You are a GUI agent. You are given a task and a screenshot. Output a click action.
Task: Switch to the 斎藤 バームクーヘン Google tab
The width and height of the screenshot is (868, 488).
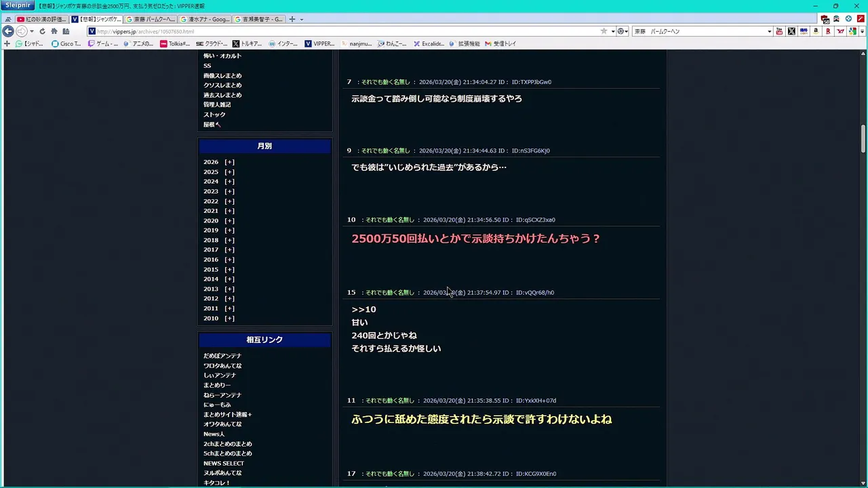[x=151, y=19]
